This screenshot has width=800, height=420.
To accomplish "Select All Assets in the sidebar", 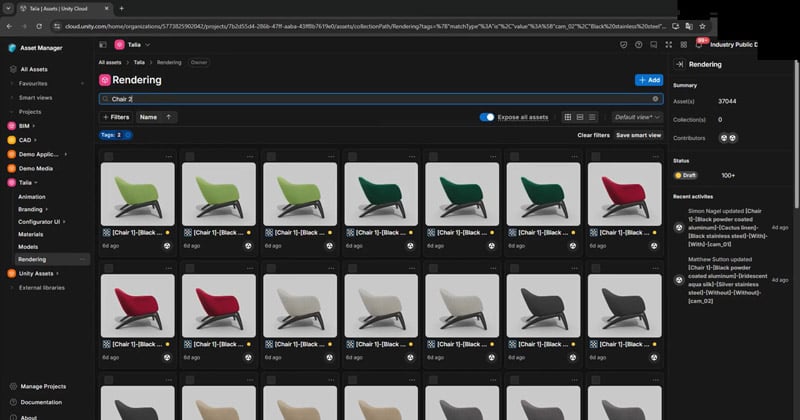I will pyautogui.click(x=34, y=69).
